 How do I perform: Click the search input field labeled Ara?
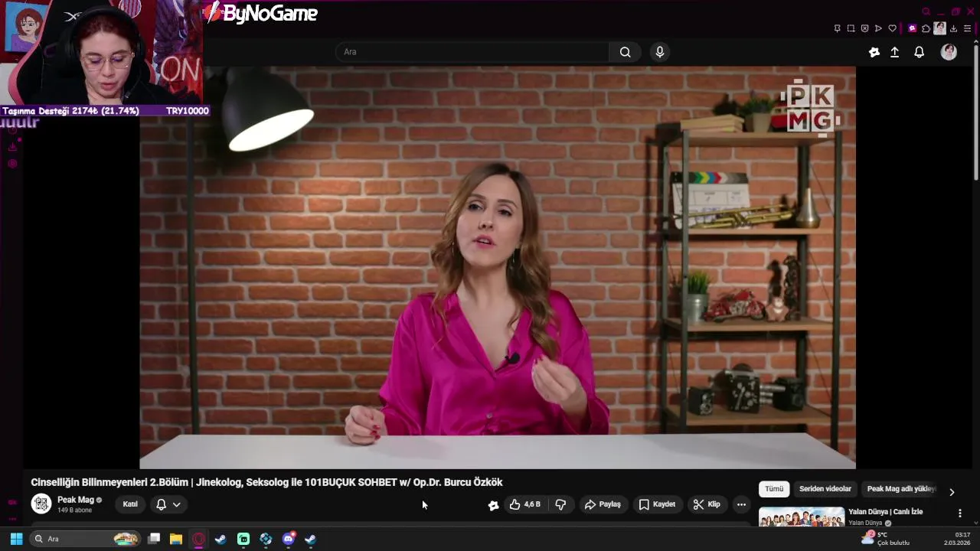[472, 52]
